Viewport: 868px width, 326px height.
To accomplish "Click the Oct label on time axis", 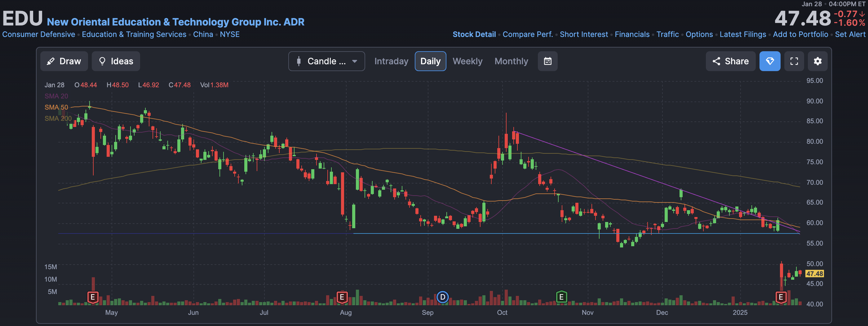I will [502, 313].
